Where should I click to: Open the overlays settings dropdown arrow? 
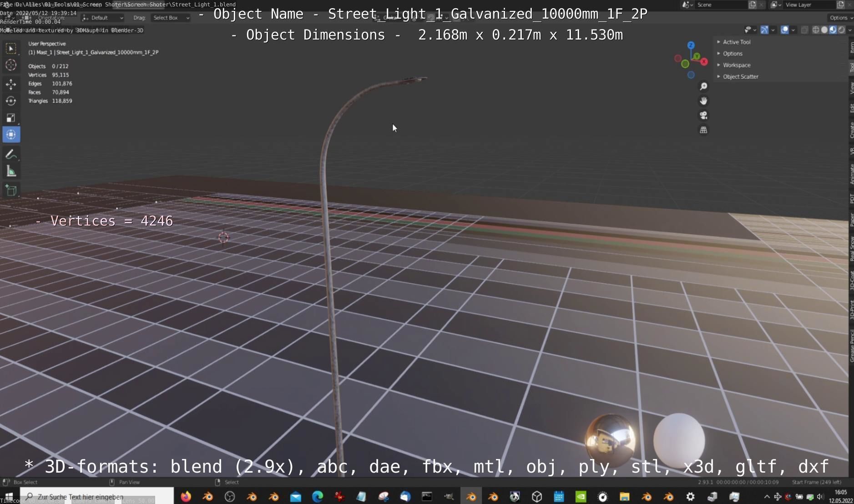point(793,30)
